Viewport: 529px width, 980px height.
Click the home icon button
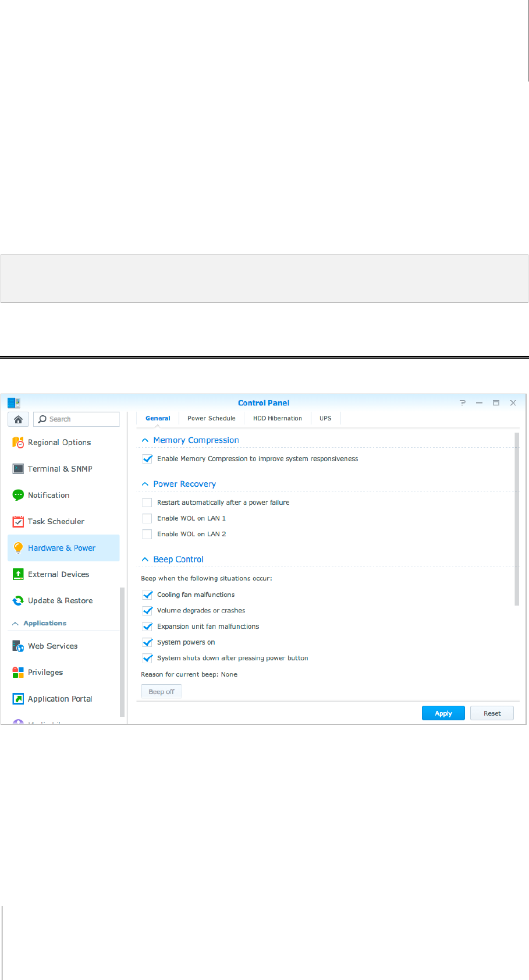pyautogui.click(x=18, y=419)
